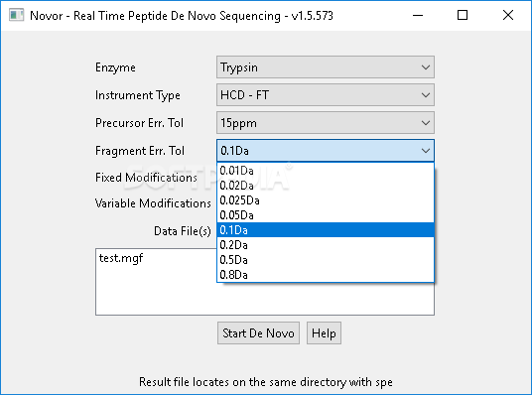Click the Variable Modifications label
The width and height of the screenshot is (532, 395).
pos(153,203)
